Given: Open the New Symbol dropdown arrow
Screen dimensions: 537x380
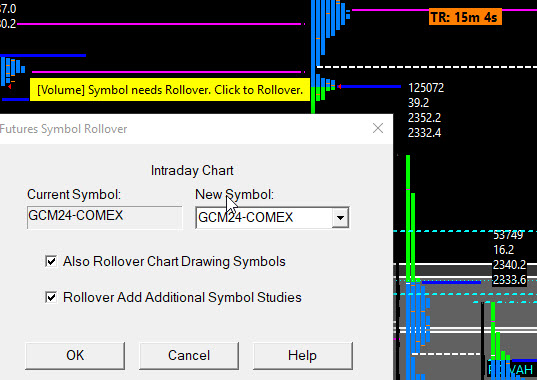Looking at the screenshot, I should click(340, 217).
